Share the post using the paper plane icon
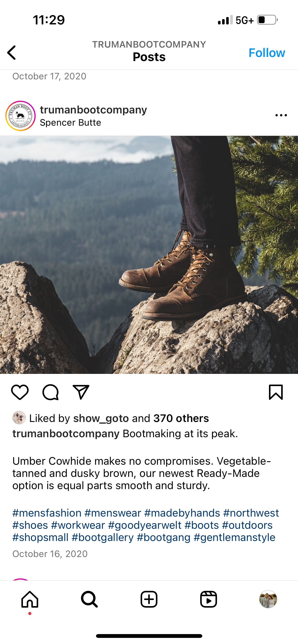The width and height of the screenshot is (298, 644). (81, 392)
